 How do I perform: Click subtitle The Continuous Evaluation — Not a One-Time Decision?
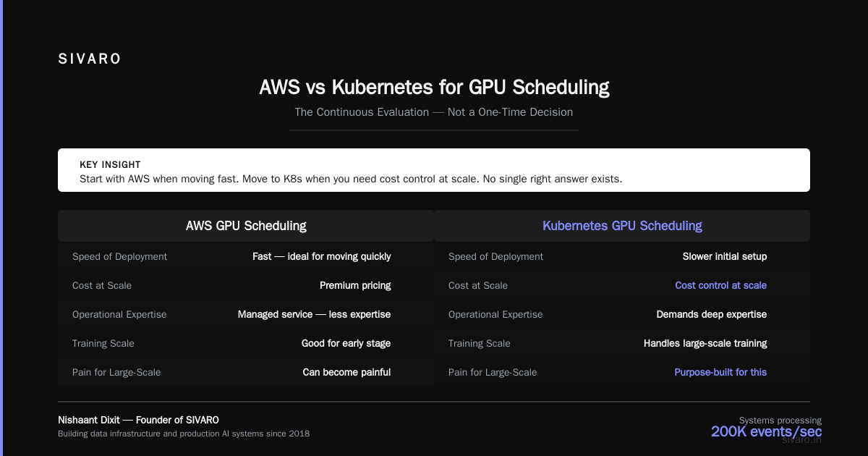[434, 112]
